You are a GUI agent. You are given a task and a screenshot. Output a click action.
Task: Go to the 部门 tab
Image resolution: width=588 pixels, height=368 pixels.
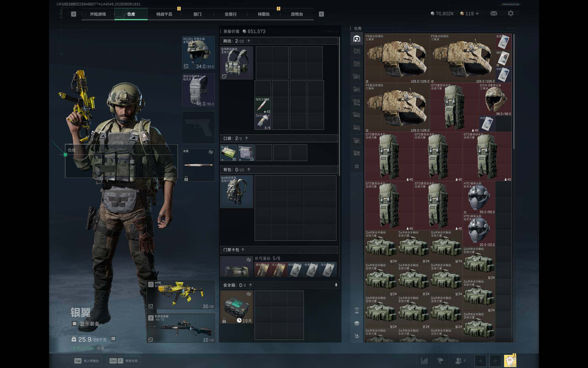[x=198, y=14]
